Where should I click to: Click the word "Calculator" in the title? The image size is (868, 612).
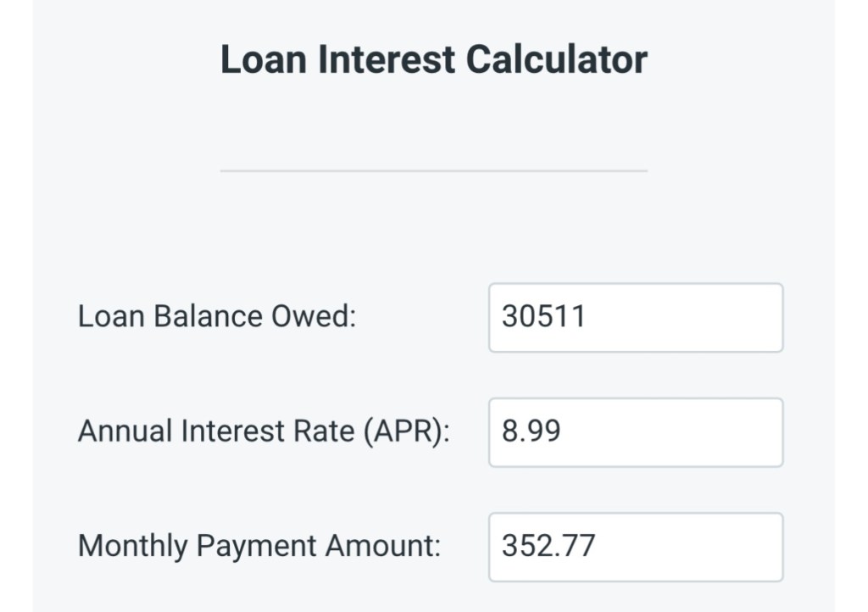click(557, 60)
